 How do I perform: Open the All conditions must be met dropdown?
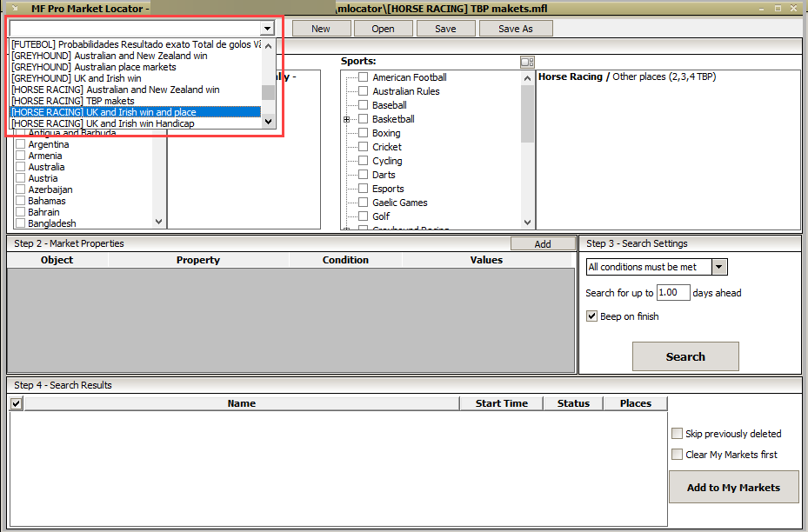tap(719, 267)
